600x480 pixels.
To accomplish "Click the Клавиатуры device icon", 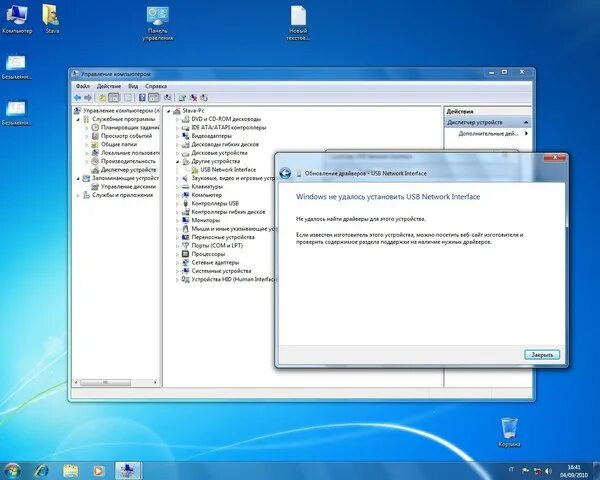I will [186, 186].
